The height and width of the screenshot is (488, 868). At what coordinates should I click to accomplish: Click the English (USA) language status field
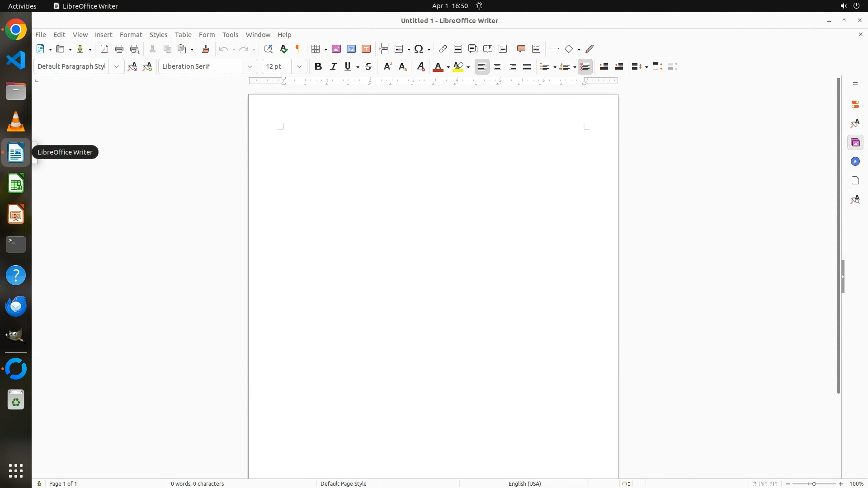524,483
